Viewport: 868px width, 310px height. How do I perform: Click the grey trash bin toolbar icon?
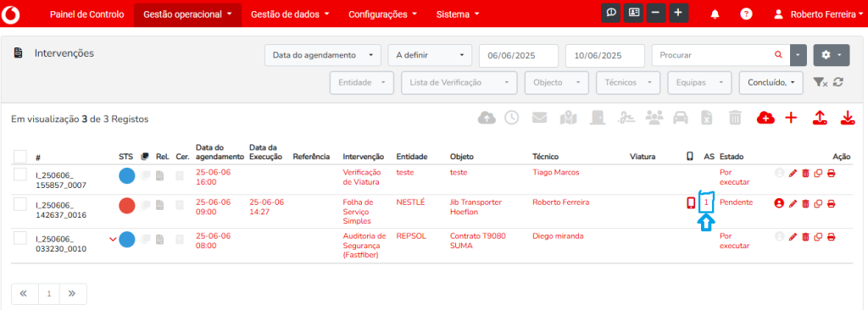click(x=735, y=118)
